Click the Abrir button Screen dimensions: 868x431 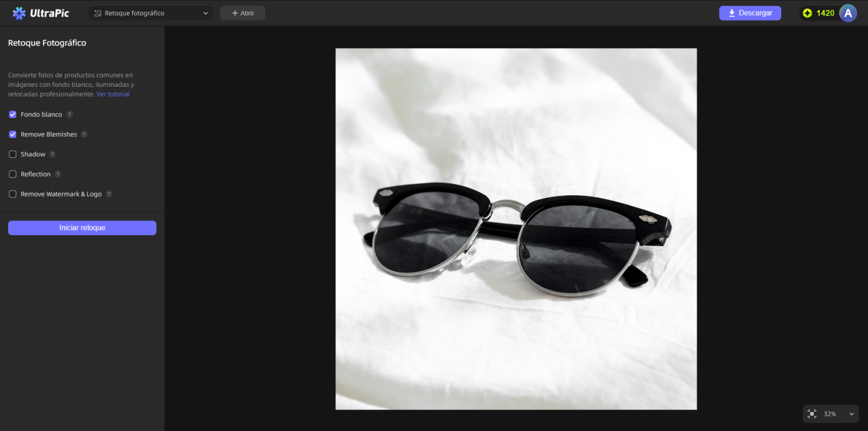point(242,13)
